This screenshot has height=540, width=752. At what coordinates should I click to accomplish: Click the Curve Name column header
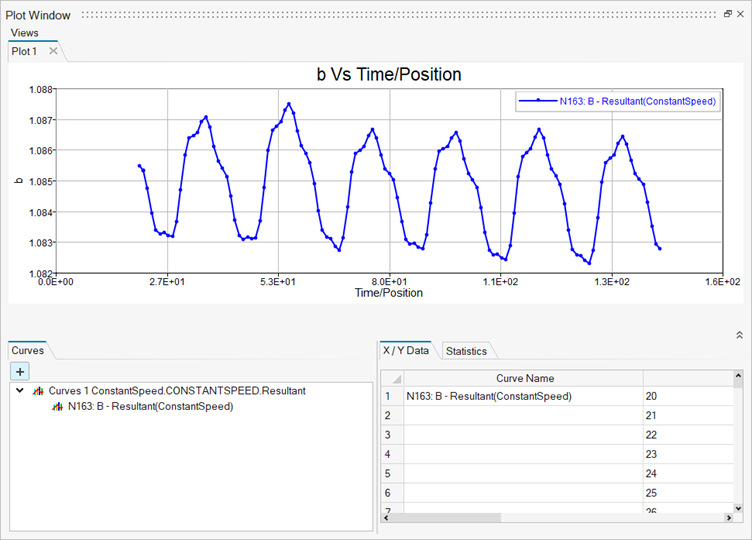tap(524, 379)
